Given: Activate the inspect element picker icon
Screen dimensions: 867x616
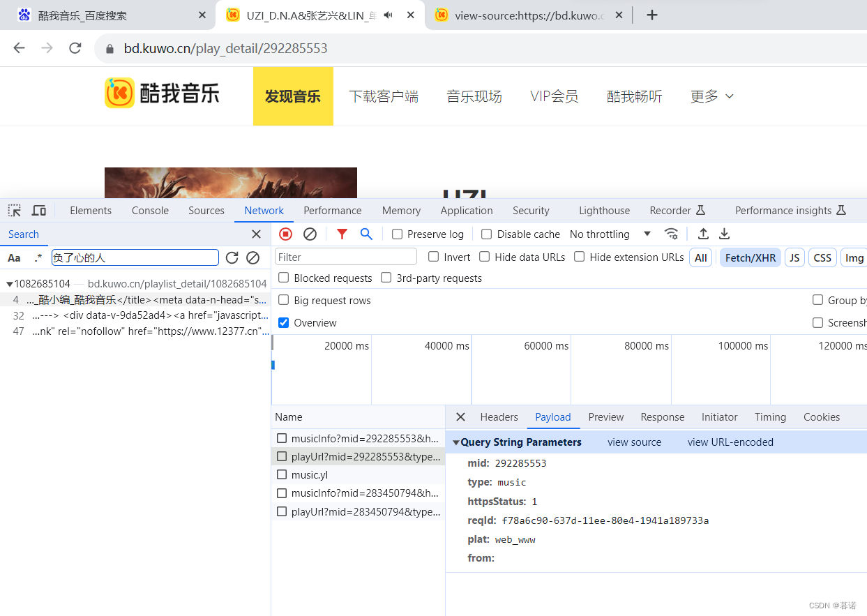Looking at the screenshot, I should (15, 211).
